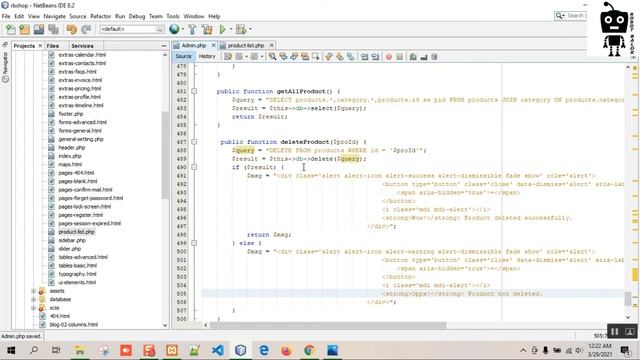Click the Build Project hammer icon

pos(192,29)
